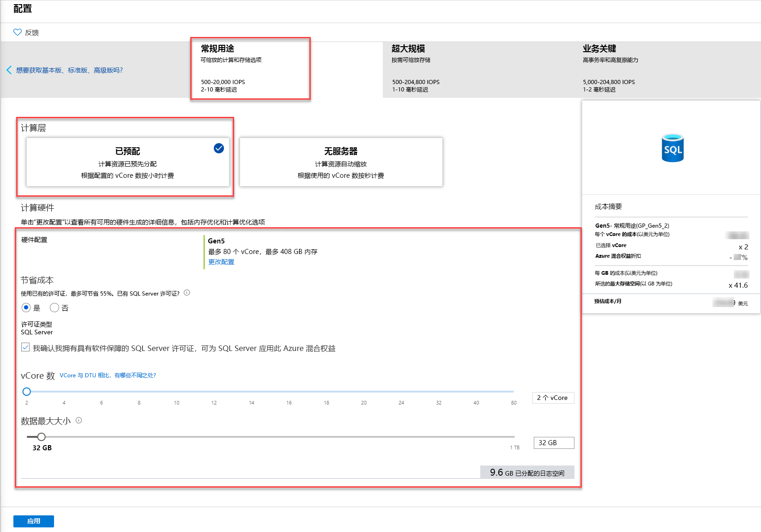This screenshot has height=532, width=761.
Task: Click the vCore slider handle
Action: (27, 392)
